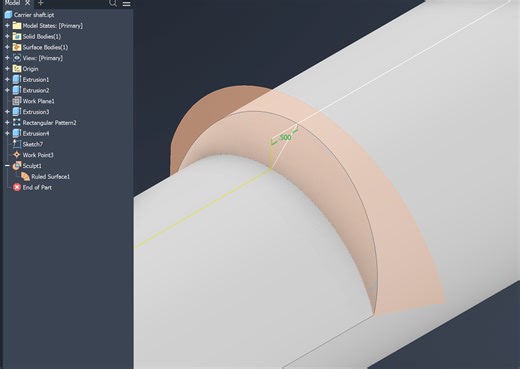Select 'Solid Bodies(1)' label
The height and width of the screenshot is (369, 520).
pyautogui.click(x=42, y=36)
